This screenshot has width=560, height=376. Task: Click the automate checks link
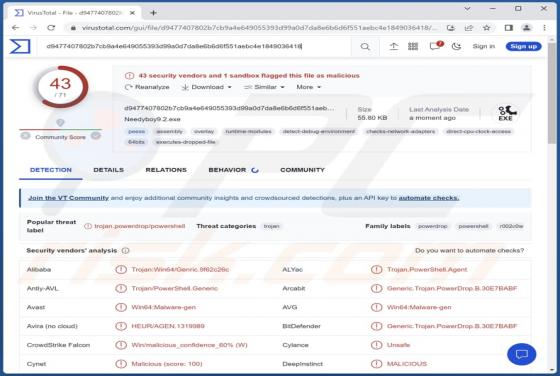pyautogui.click(x=429, y=198)
